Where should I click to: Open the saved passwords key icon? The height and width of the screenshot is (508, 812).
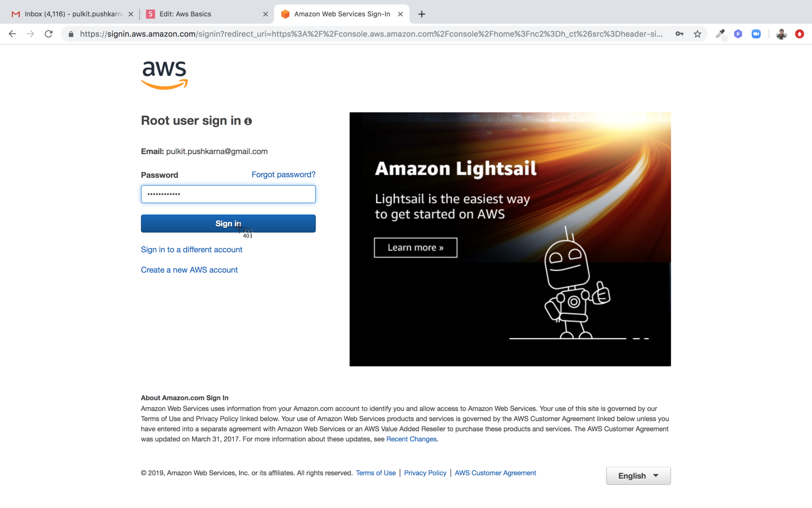679,34
